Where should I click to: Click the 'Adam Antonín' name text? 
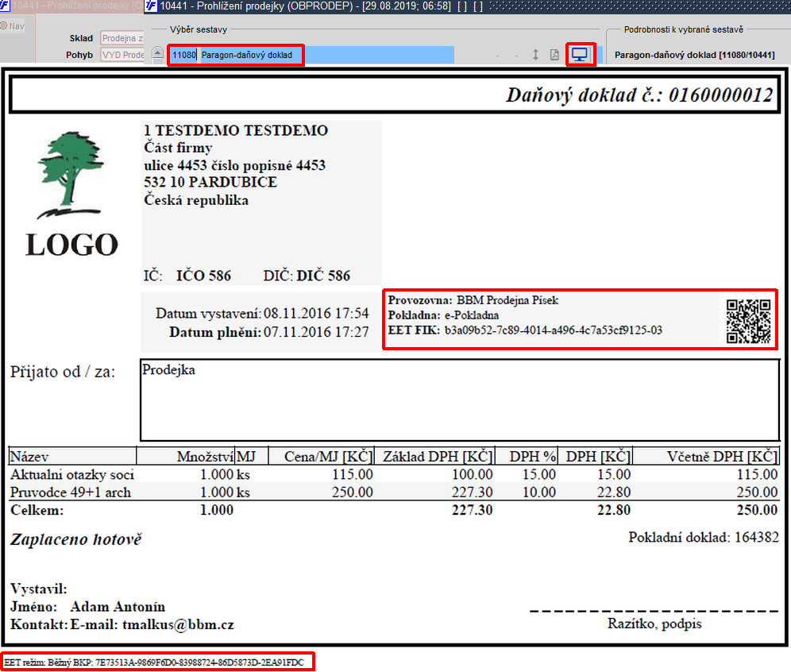[x=118, y=606]
